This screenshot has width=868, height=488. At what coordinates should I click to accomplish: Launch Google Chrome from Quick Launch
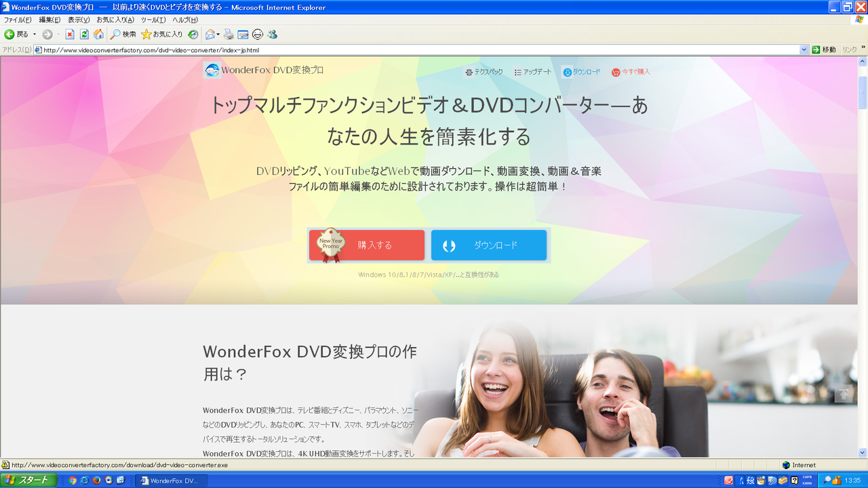tap(73, 481)
